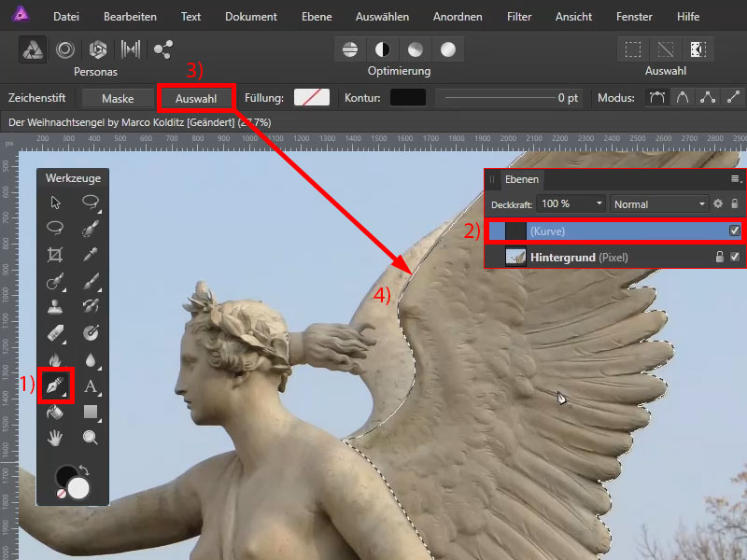
Task: Select the Move tool arrow
Action: point(55,203)
